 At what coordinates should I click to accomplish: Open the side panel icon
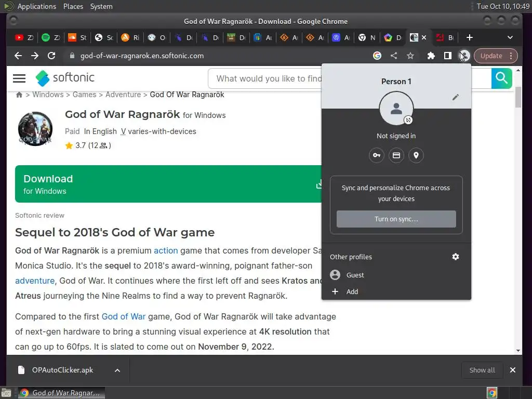[x=447, y=56]
